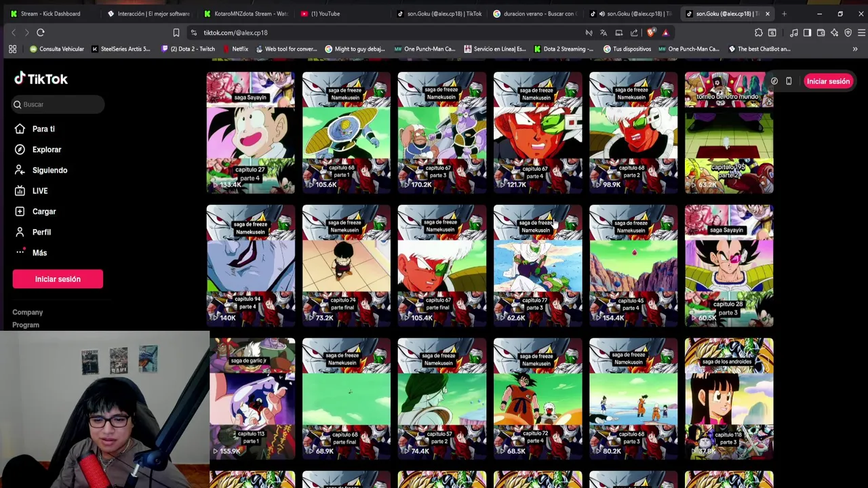Open The best ChatBot bookmark

click(x=759, y=49)
